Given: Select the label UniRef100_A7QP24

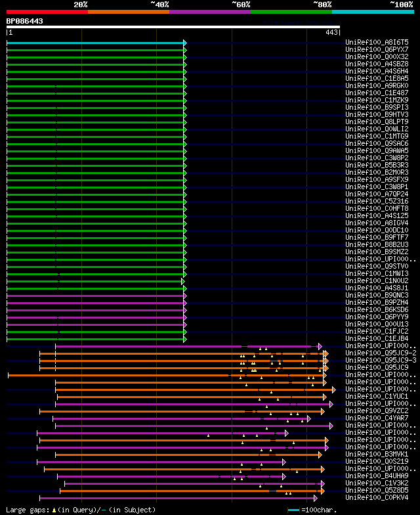Looking at the screenshot, I should click(x=377, y=194).
